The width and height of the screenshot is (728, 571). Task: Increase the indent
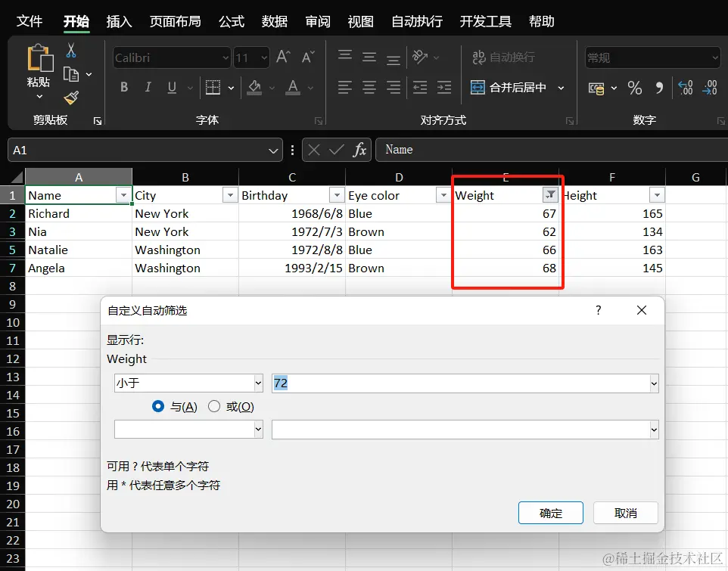[444, 87]
